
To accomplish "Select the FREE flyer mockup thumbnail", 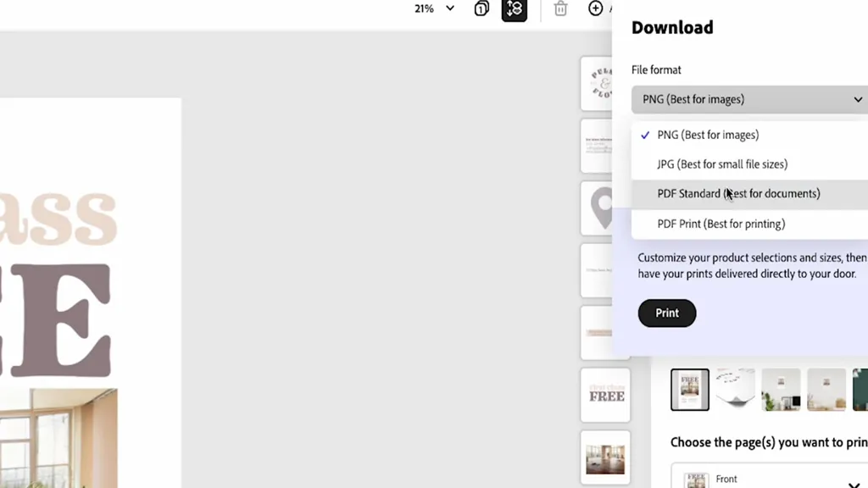I will (x=690, y=390).
